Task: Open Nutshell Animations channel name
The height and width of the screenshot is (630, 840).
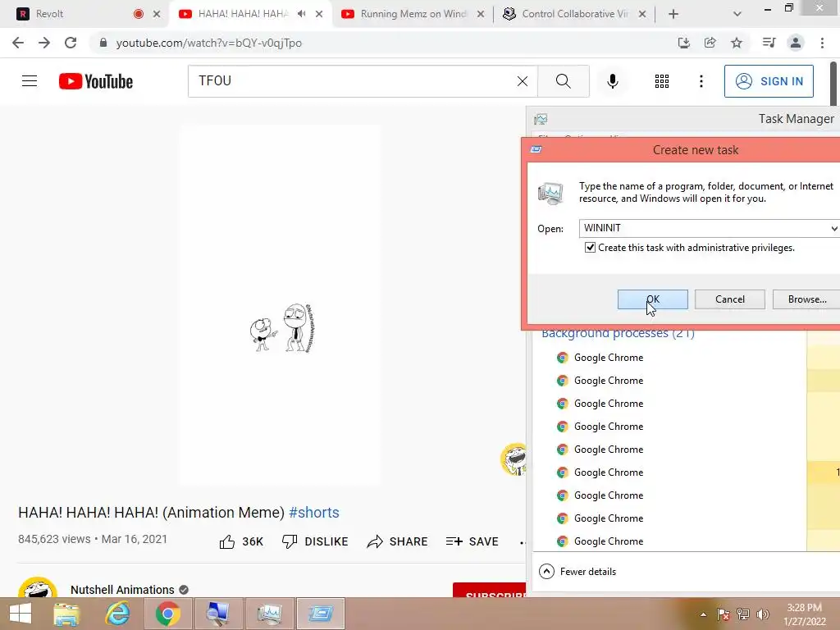Action: click(x=122, y=590)
